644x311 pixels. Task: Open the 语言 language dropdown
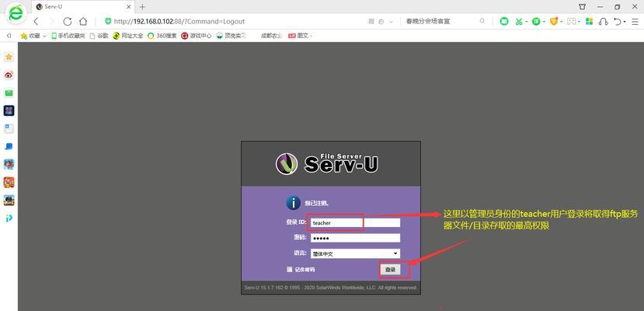pos(355,253)
